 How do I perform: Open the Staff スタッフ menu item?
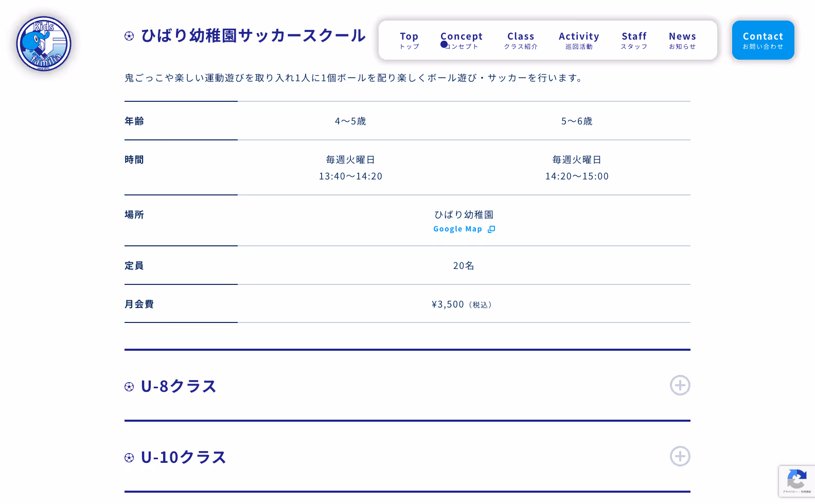634,40
